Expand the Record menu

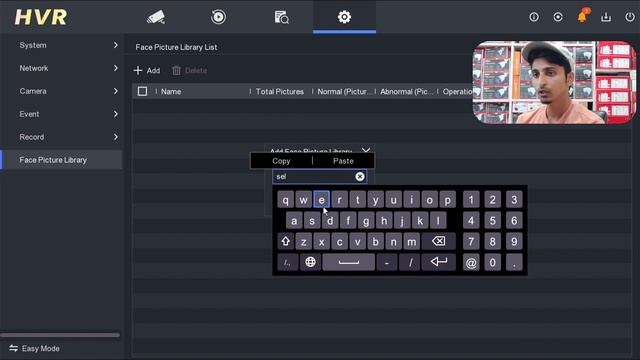pyautogui.click(x=61, y=137)
